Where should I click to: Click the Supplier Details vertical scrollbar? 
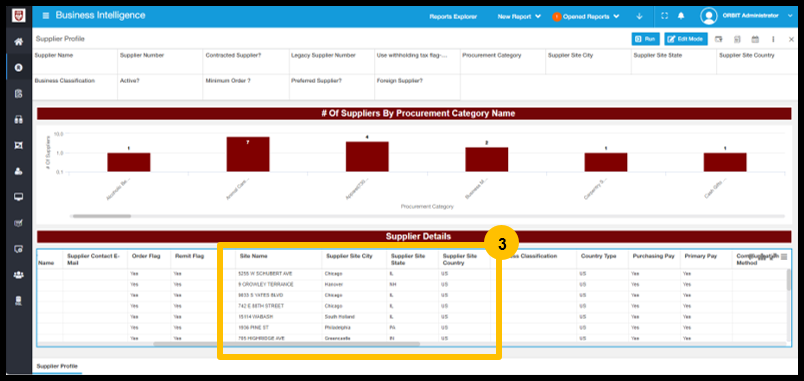(789, 280)
